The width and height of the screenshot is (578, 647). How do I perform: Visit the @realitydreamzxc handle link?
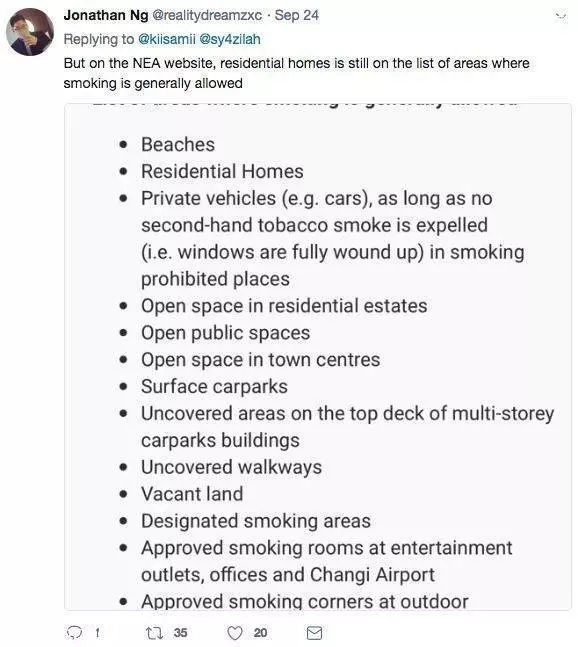(207, 15)
